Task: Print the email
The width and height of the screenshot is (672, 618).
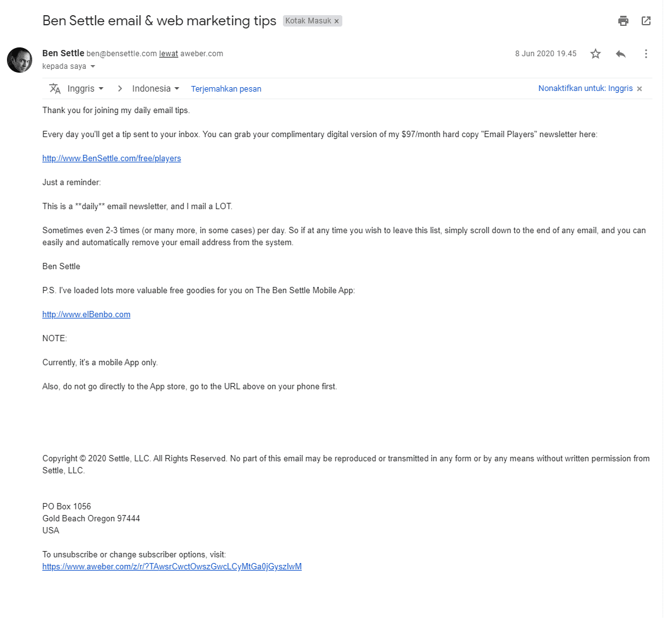Action: 623,20
